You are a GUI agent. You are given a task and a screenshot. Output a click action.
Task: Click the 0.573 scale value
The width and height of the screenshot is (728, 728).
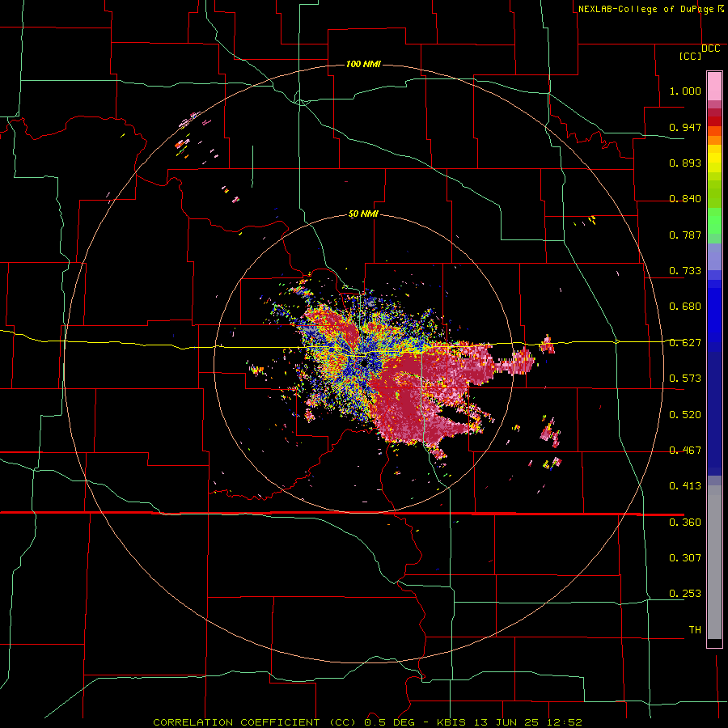685,379
